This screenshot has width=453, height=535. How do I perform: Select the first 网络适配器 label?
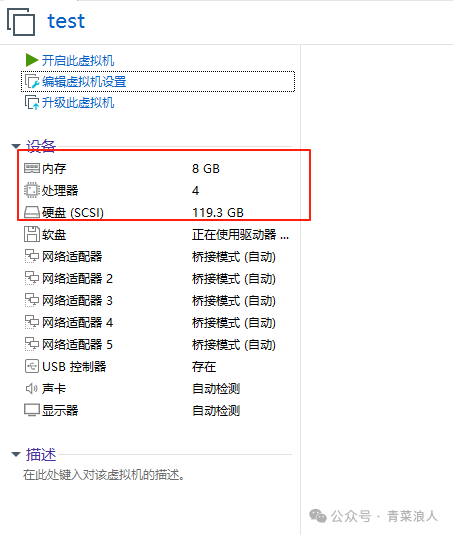pyautogui.click(x=72, y=257)
